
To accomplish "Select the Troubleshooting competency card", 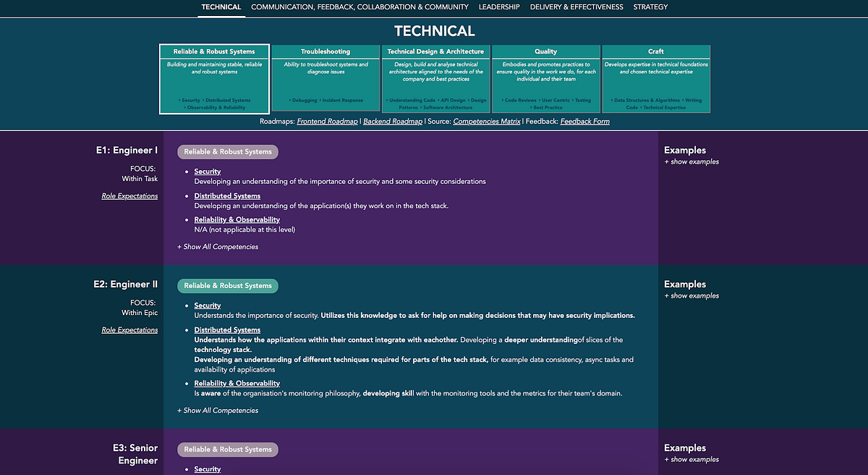I will pyautogui.click(x=325, y=78).
